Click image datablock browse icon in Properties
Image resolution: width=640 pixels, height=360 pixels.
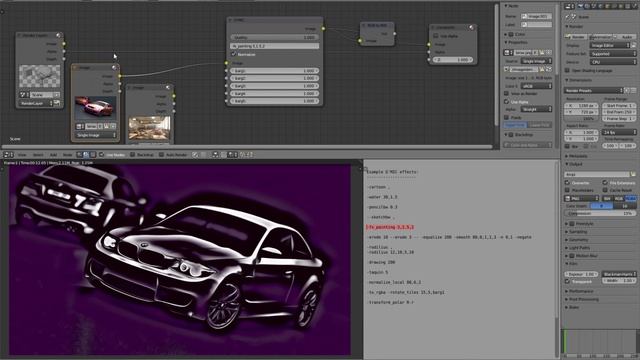pyautogui.click(x=509, y=53)
